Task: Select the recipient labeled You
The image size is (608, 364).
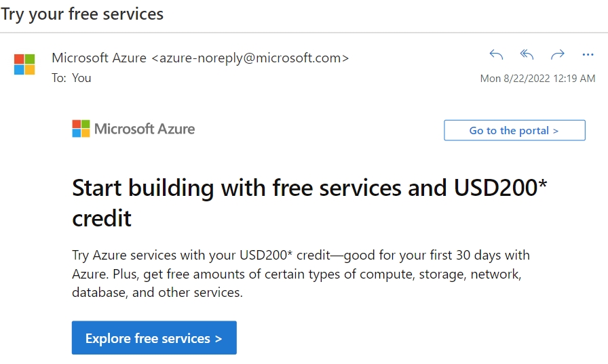Action: [81, 78]
